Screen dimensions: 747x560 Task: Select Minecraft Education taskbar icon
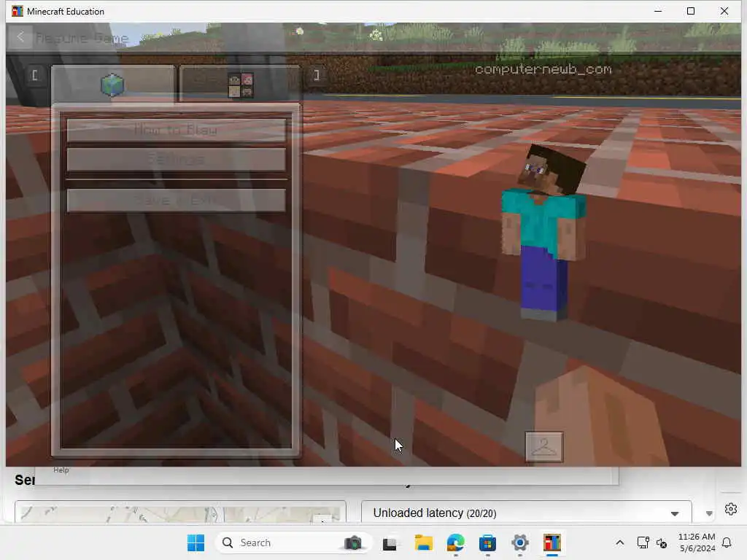click(552, 542)
